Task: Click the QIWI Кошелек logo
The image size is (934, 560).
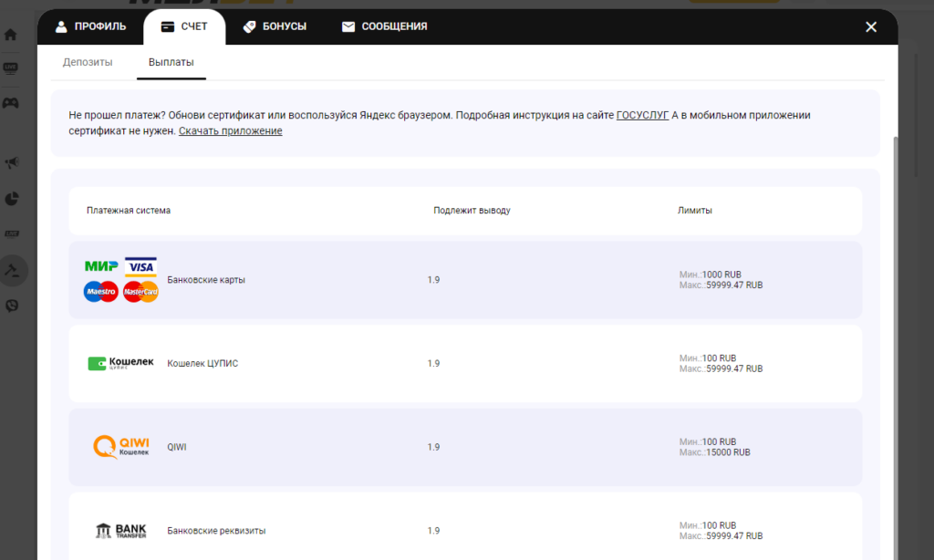Action: point(121,447)
